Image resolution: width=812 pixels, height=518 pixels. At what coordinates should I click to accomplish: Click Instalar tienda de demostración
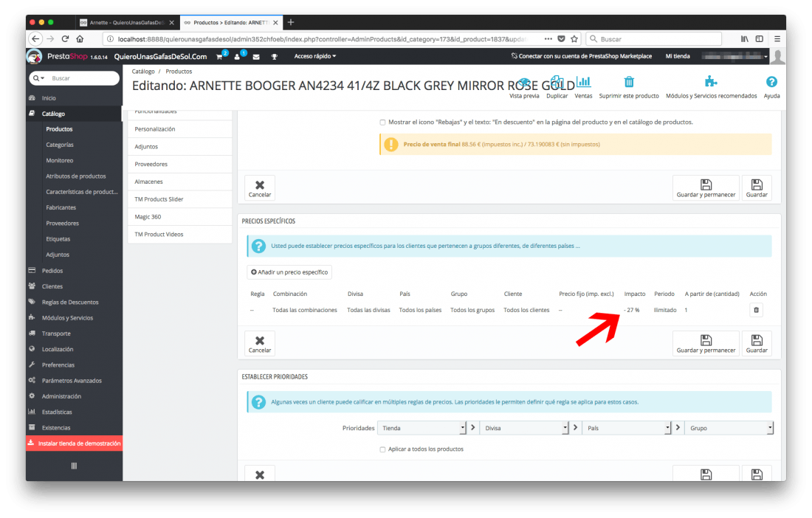(x=74, y=443)
